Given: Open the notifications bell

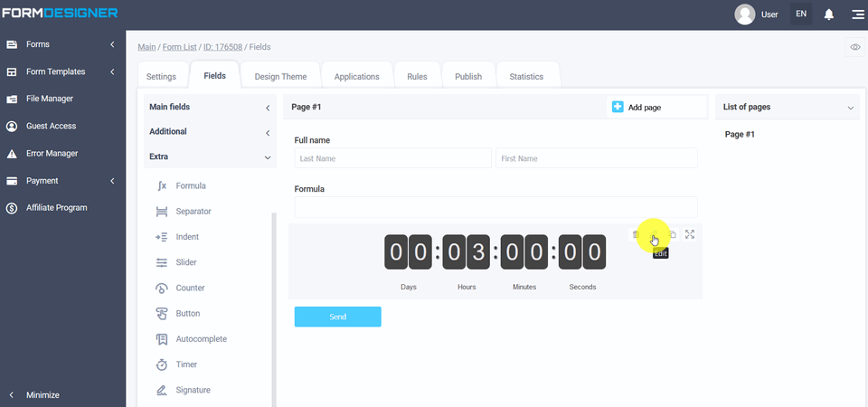Looking at the screenshot, I should pos(829,14).
